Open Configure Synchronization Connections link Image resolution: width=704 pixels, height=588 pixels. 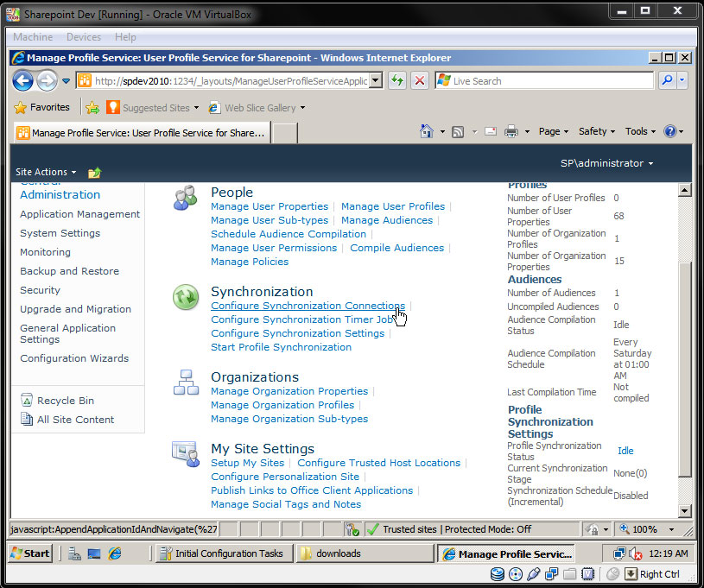point(308,306)
